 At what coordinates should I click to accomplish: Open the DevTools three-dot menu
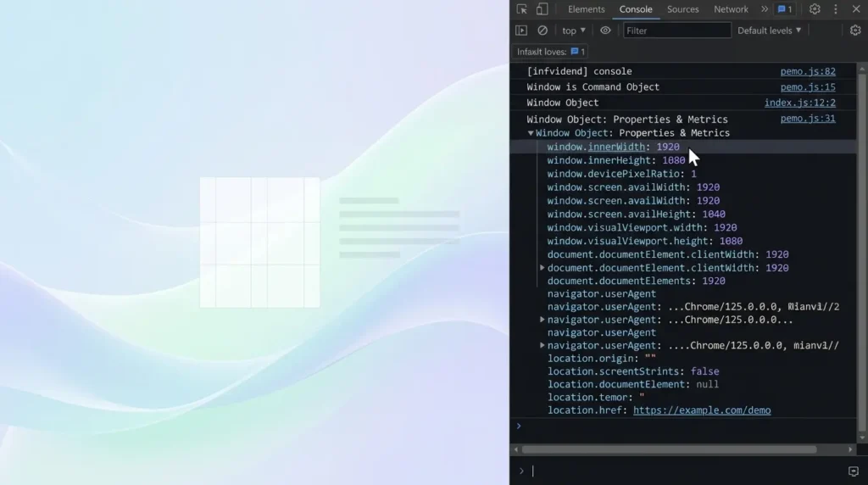[835, 9]
